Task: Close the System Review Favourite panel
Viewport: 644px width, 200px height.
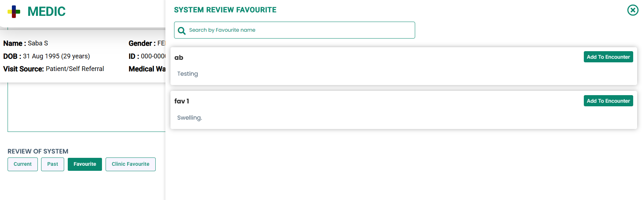Action: [633, 10]
